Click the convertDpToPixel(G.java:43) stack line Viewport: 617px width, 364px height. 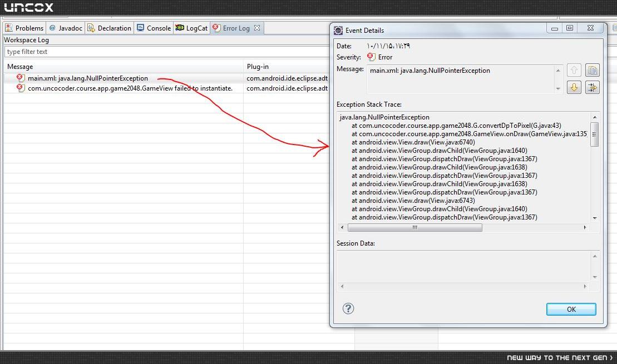point(456,126)
